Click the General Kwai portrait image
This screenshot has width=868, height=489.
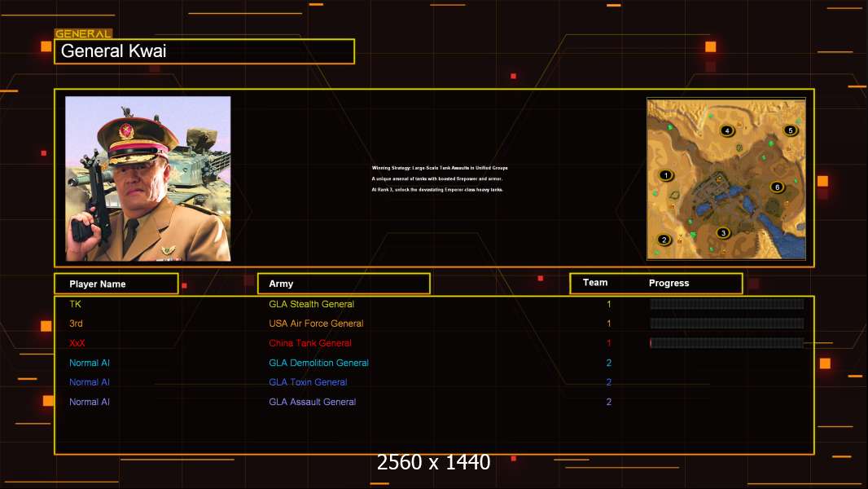click(148, 178)
